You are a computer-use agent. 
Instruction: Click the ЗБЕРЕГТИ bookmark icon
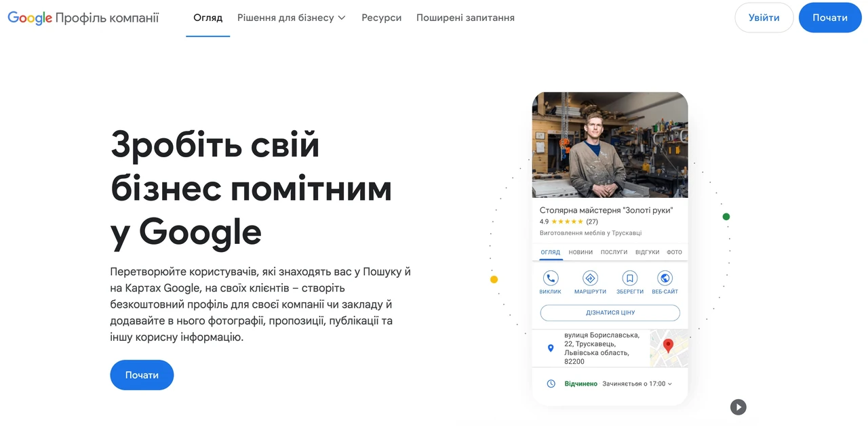tap(630, 278)
